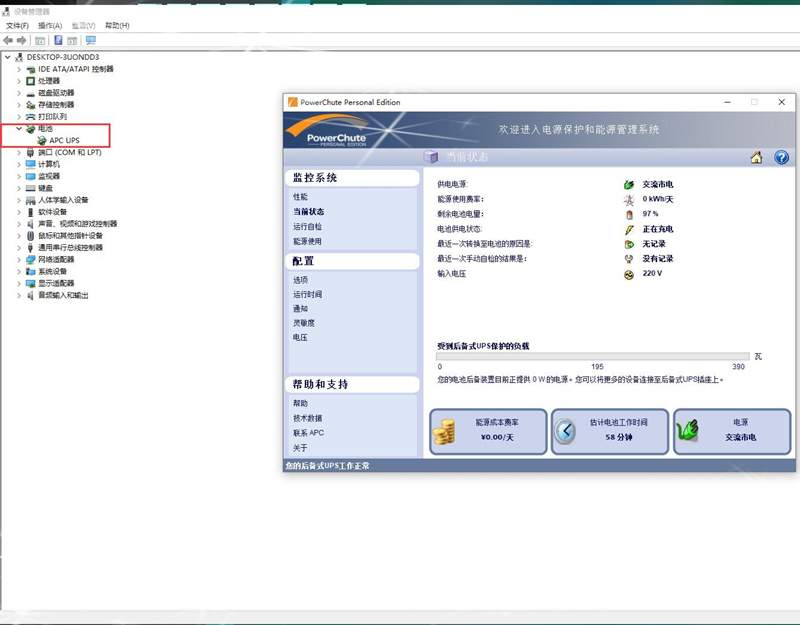800x625 pixels.
Task: Open 通知 under 配置
Action: tap(301, 309)
